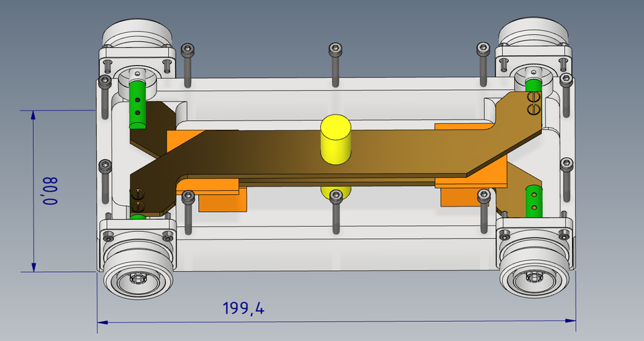
Task: Select the 80,0 width dimension text
Action: [50, 191]
